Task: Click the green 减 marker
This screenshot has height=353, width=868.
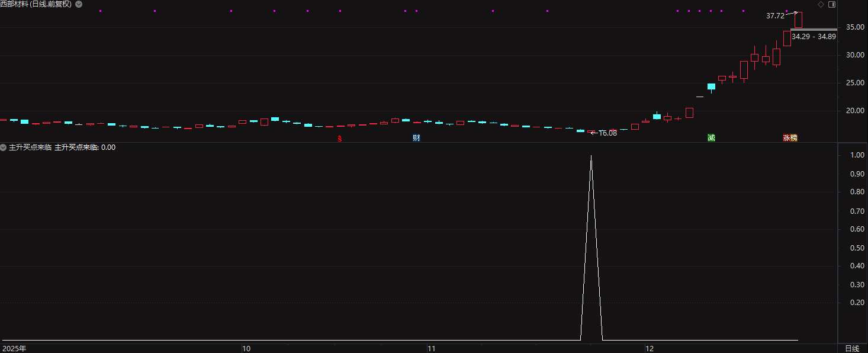Action: point(711,138)
